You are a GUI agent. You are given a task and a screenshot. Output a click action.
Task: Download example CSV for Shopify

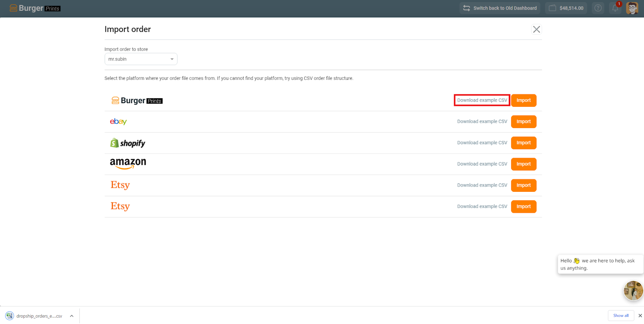(482, 143)
